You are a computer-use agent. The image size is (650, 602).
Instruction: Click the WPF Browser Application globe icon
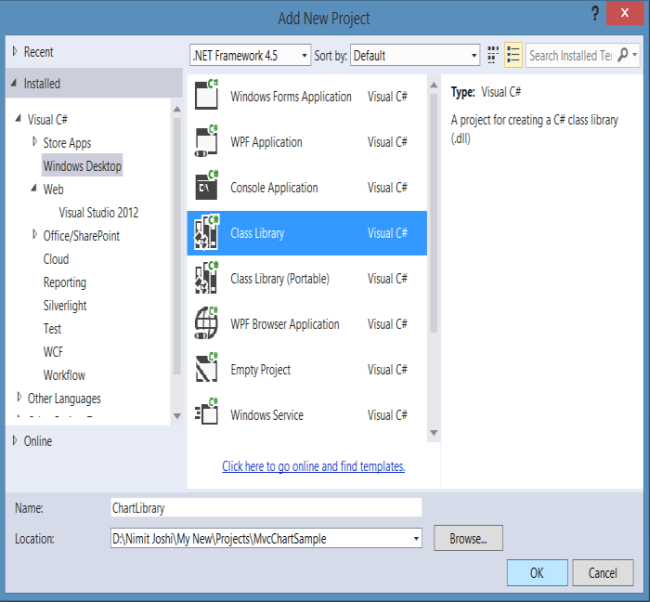pyautogui.click(x=206, y=323)
